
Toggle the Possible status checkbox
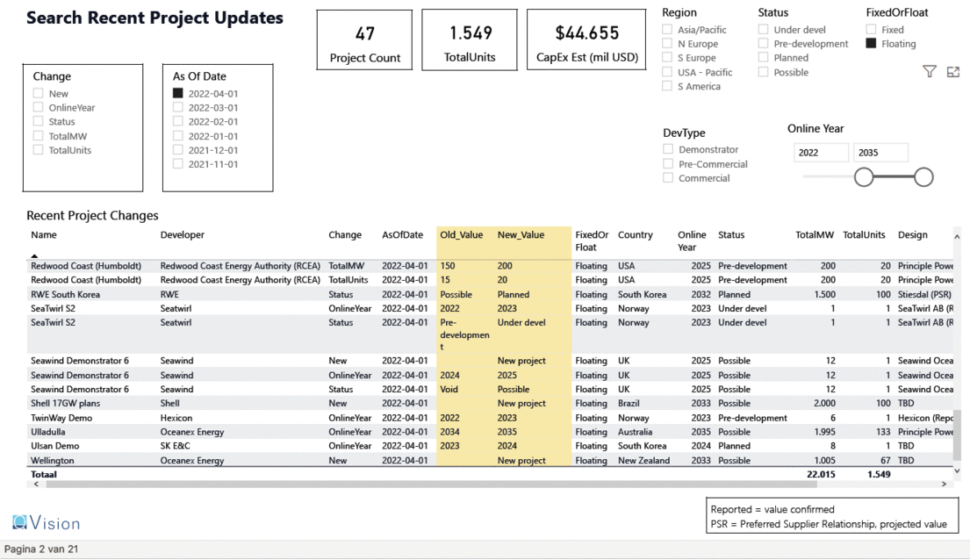tap(764, 72)
